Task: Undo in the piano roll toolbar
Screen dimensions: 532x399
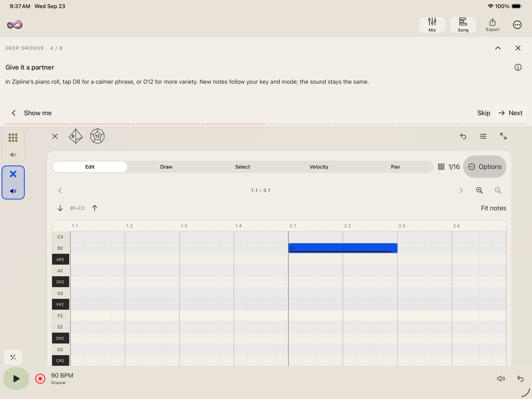Action: point(463,136)
